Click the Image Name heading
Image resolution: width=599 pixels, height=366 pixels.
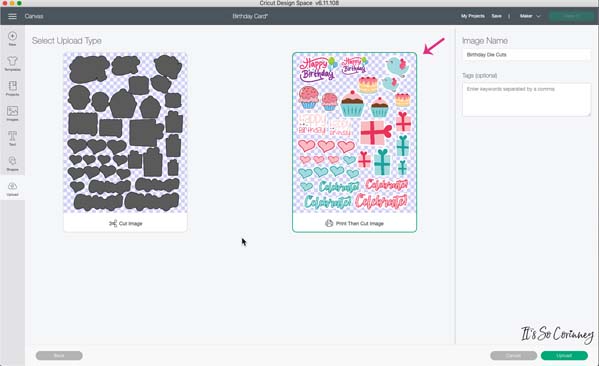485,40
